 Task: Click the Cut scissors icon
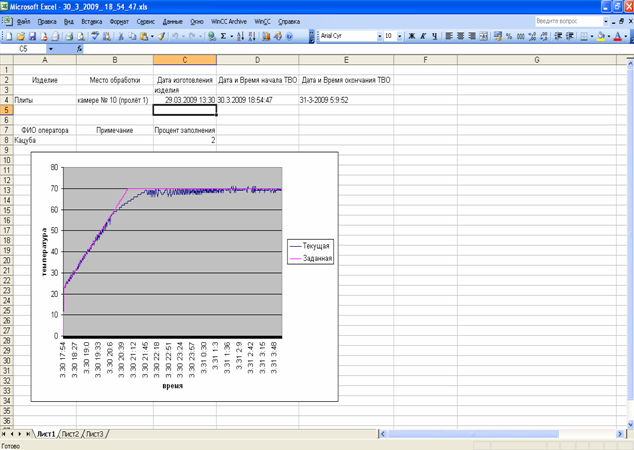(121, 36)
